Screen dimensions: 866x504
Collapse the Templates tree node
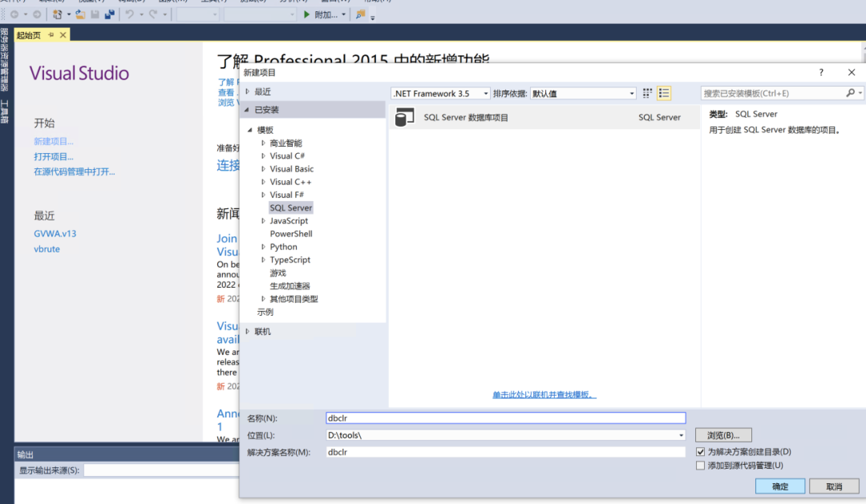tap(249, 131)
